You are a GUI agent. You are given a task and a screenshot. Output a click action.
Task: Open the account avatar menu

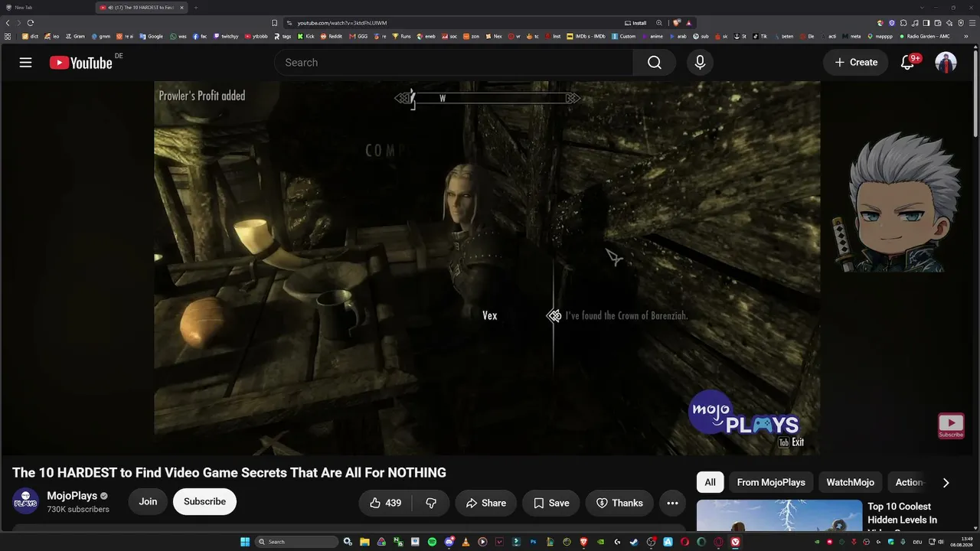946,63
